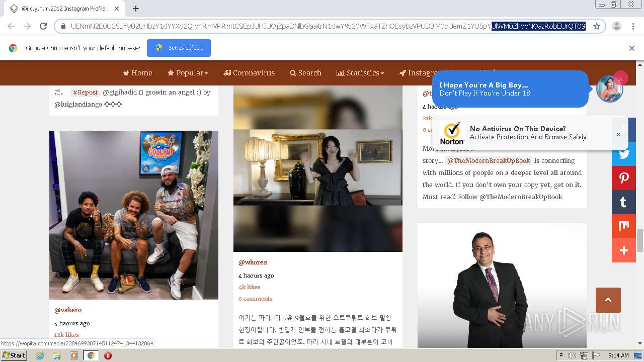Viewport: 644px width, 362px height.
Task: Open a new browser tab
Action: click(x=136, y=9)
